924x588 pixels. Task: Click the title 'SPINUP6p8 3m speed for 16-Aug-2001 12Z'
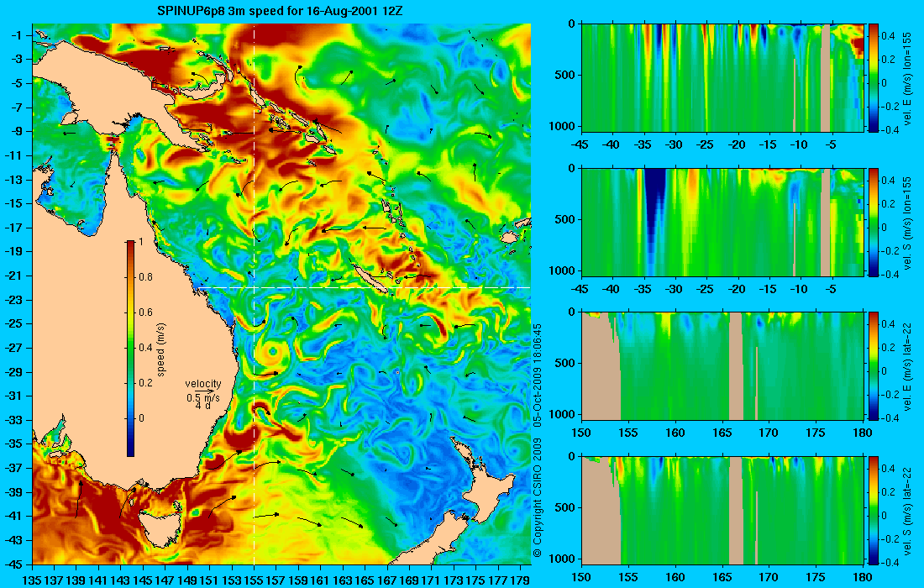[280, 11]
